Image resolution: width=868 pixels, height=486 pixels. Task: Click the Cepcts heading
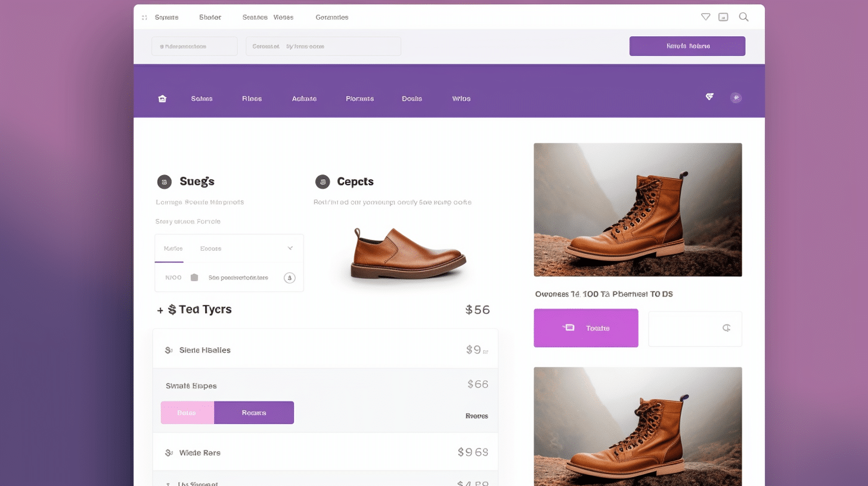click(x=355, y=182)
